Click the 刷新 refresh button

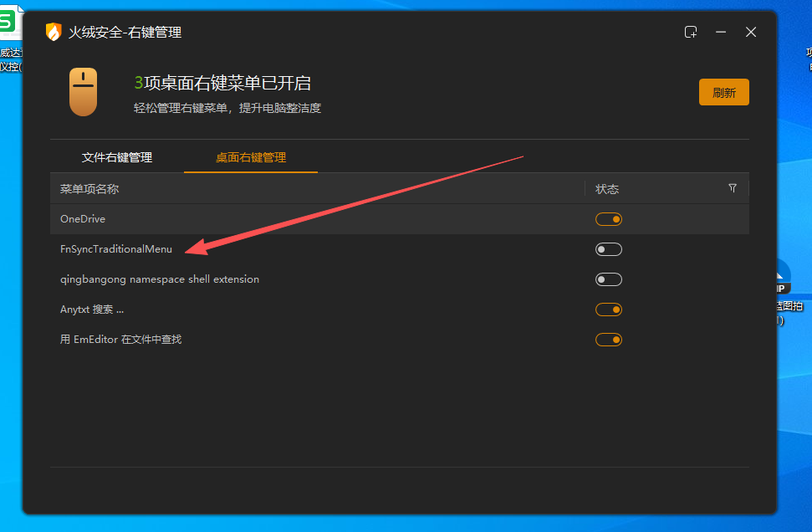tap(723, 92)
